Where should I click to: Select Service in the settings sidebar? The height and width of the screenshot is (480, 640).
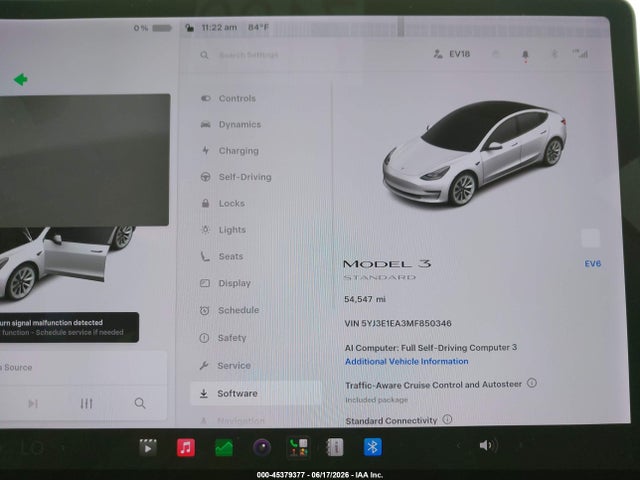click(x=225, y=365)
